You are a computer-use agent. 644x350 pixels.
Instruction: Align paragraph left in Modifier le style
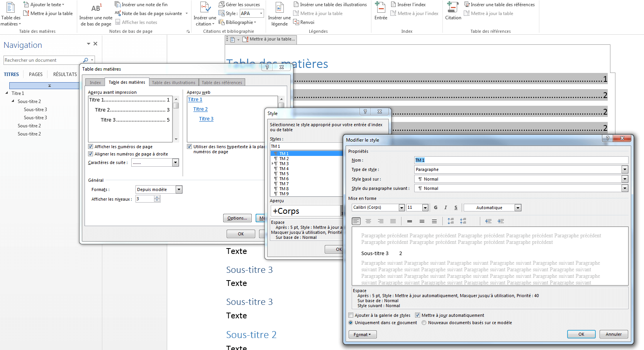coord(356,221)
